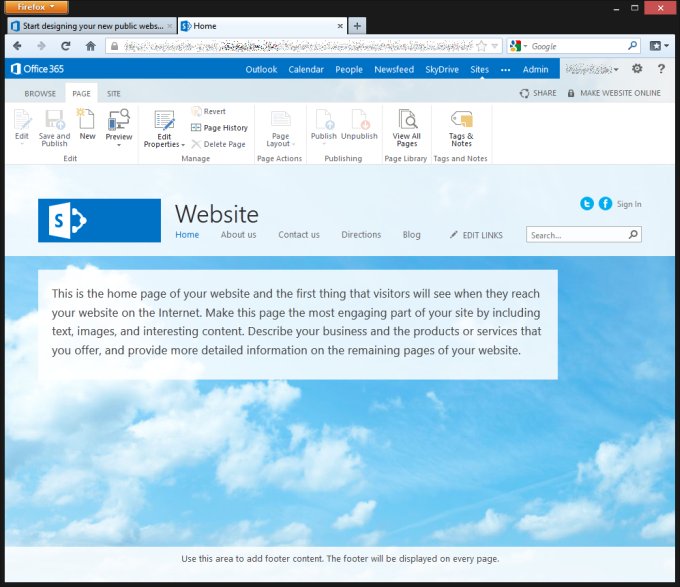Click Revert in the Manage group
Screen dimensions: 680x587
pos(209,111)
